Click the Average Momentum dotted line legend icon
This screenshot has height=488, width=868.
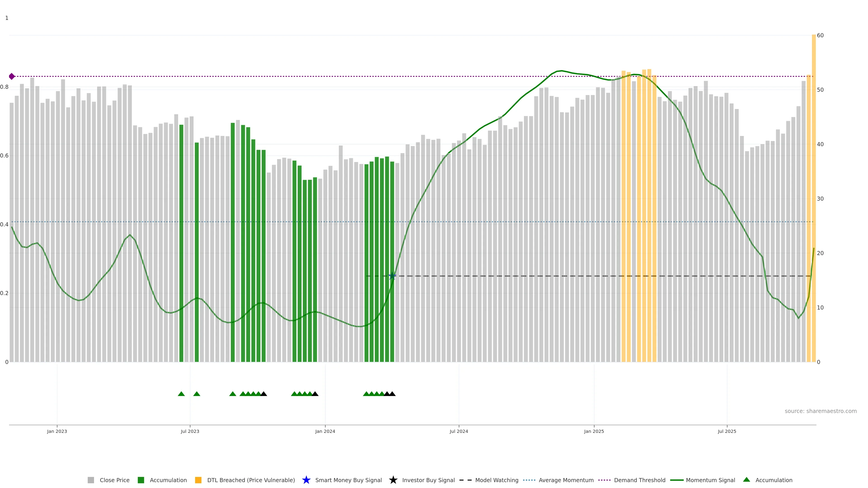(x=529, y=480)
